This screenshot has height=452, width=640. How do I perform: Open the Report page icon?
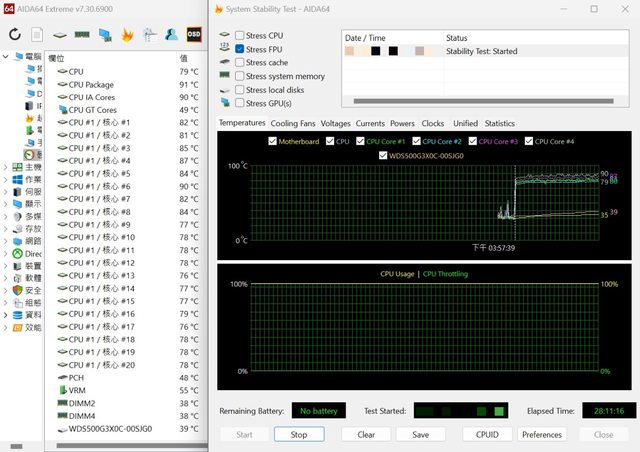click(37, 34)
